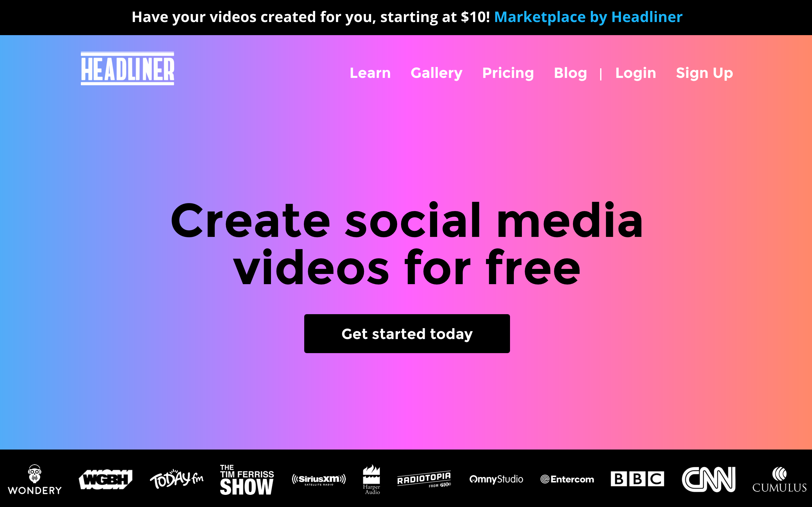Viewport: 812px width, 507px height.
Task: Navigate to the Blog section link
Action: pyautogui.click(x=570, y=73)
